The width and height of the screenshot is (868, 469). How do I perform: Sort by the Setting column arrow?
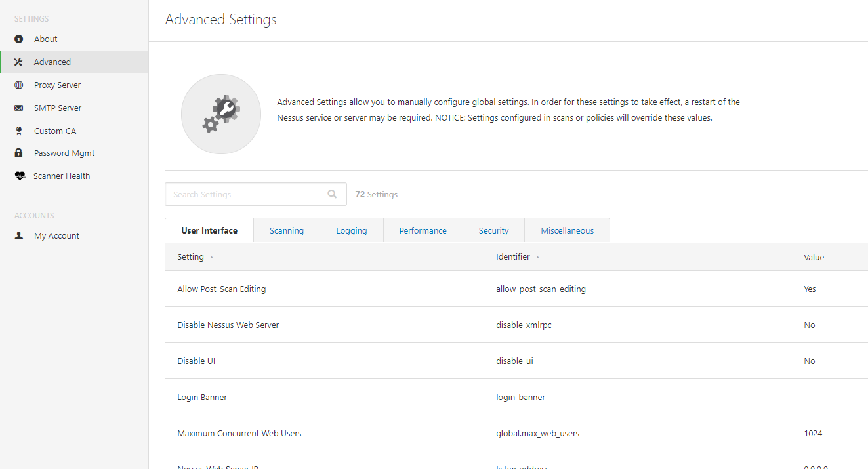tap(211, 258)
